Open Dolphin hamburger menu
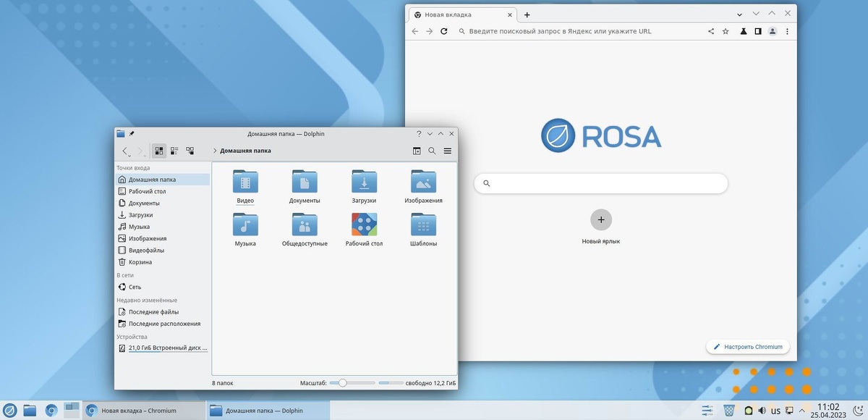 click(448, 151)
